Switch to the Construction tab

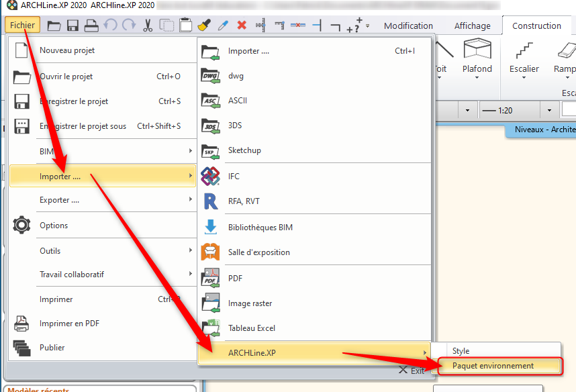pos(536,26)
